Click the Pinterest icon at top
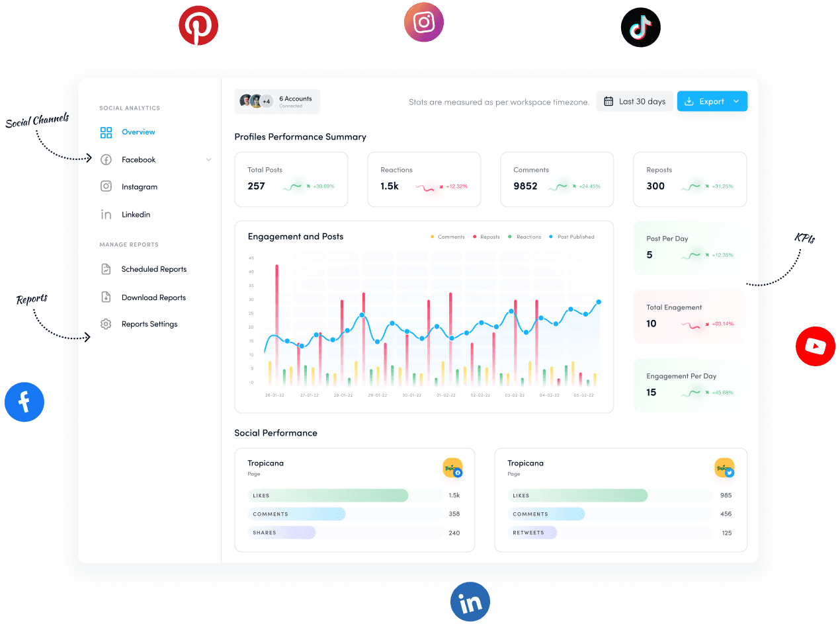This screenshot has width=840, height=626. (198, 26)
